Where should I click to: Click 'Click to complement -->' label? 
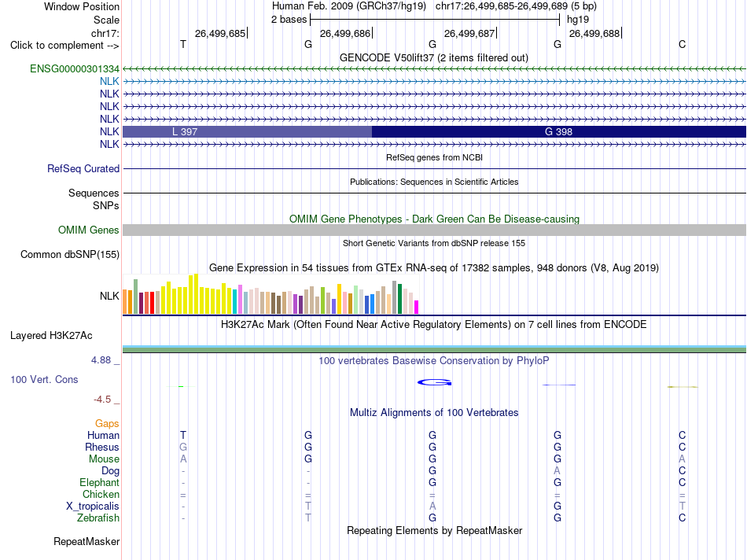tap(64, 46)
